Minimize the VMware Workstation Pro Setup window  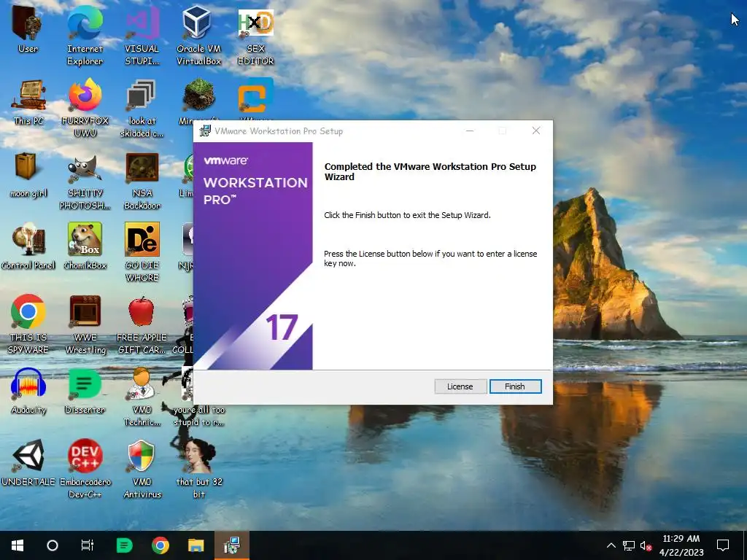click(x=470, y=131)
